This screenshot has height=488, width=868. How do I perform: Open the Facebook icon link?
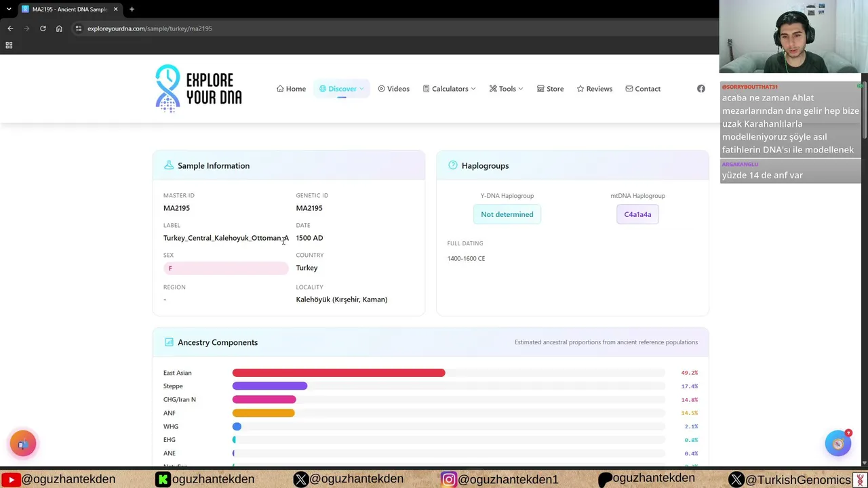point(701,89)
